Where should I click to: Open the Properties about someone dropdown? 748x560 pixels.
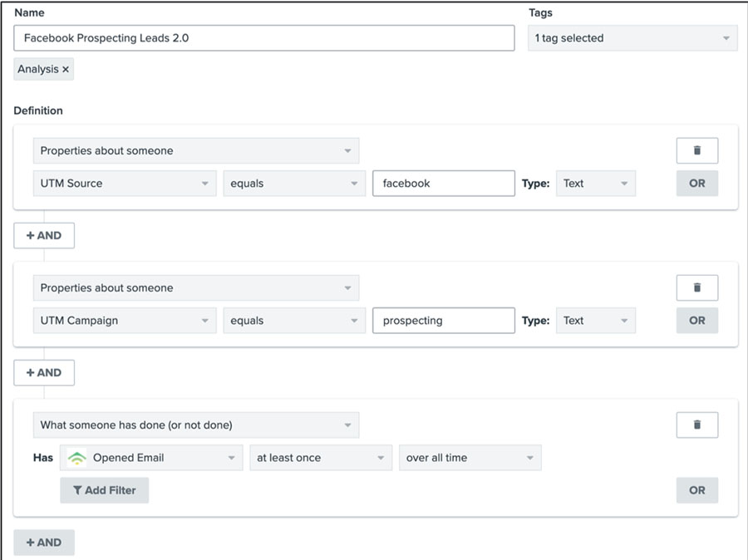(196, 150)
